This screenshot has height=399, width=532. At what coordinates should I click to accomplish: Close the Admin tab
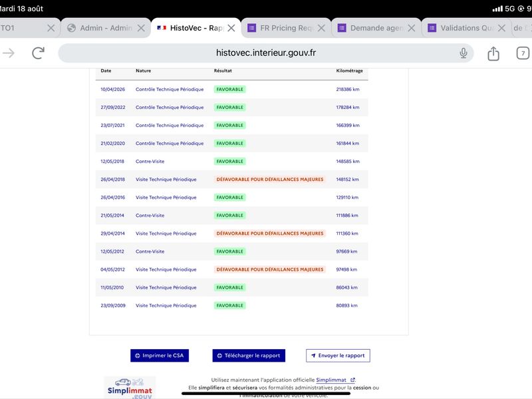141,28
